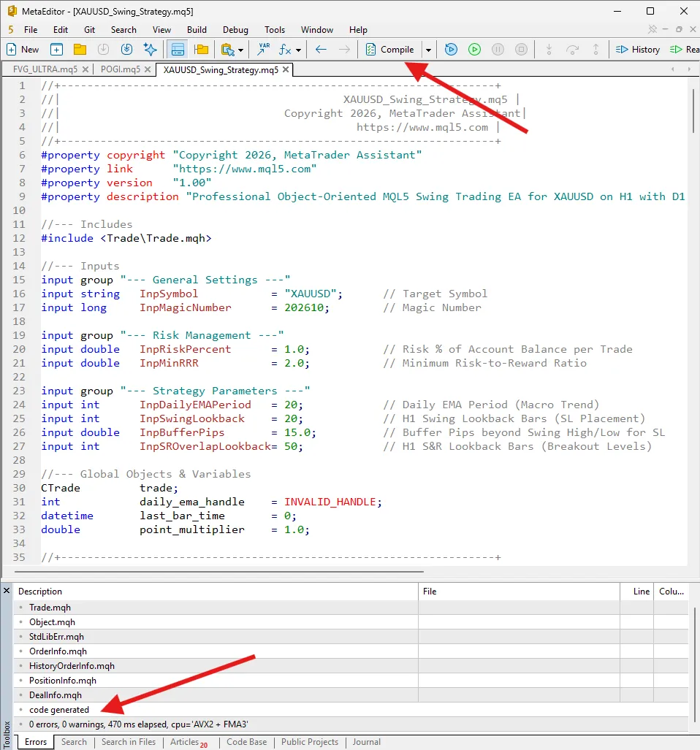Click the New file toolbar button
700x750 pixels.
23,49
